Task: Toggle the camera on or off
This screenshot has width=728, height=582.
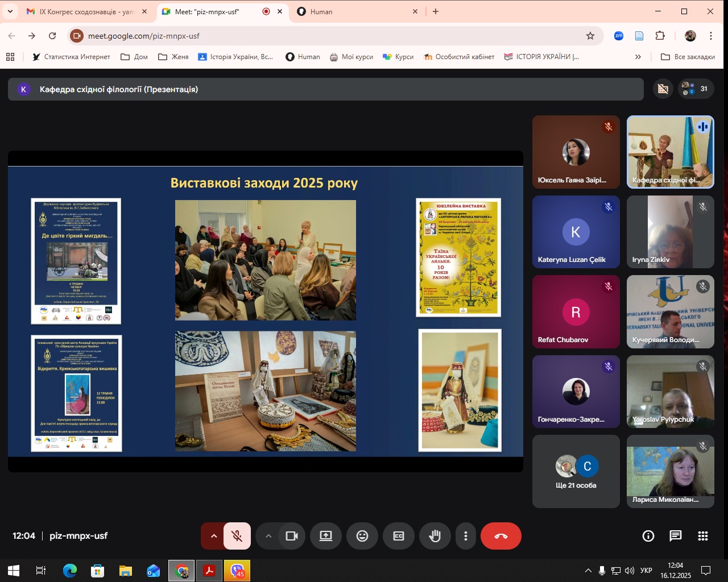Action: tap(292, 536)
